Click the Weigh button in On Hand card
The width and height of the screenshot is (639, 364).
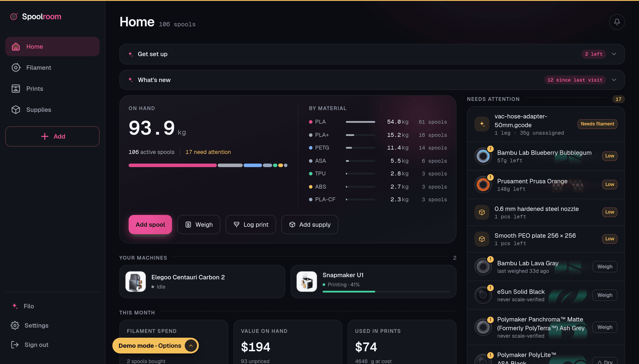199,225
